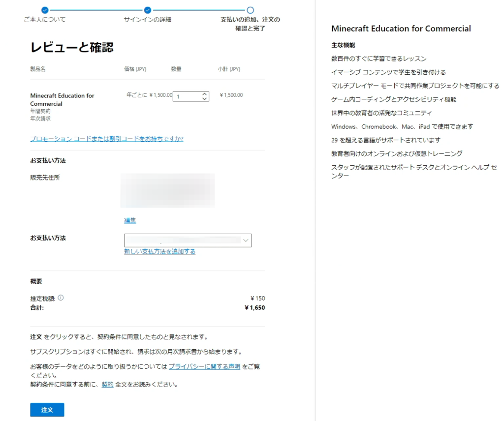The image size is (504, 421).
Task: Click the info icon beside 推定税額
Action: (61, 298)
